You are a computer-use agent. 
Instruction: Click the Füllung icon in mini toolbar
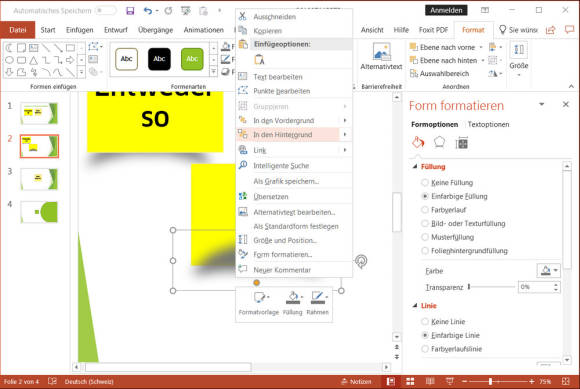(293, 302)
